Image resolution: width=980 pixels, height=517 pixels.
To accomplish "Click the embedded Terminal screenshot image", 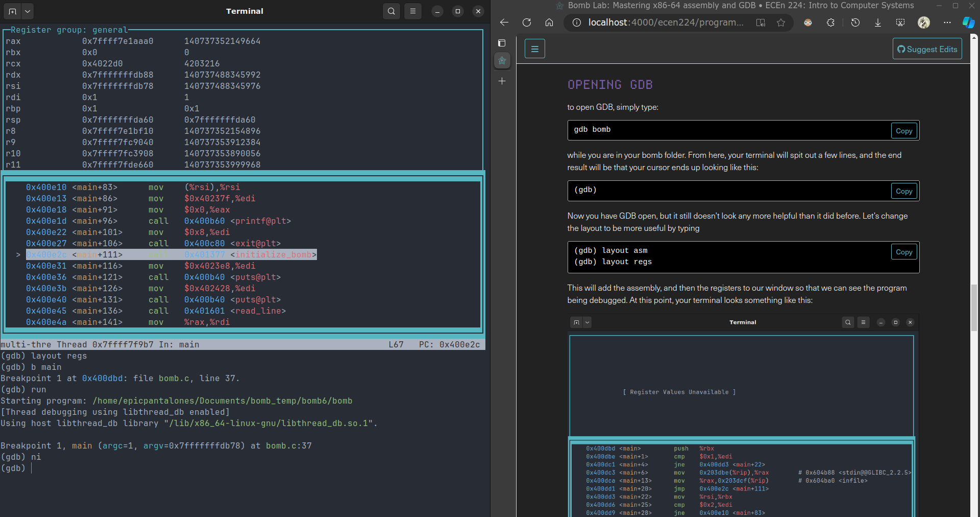I will [x=743, y=415].
